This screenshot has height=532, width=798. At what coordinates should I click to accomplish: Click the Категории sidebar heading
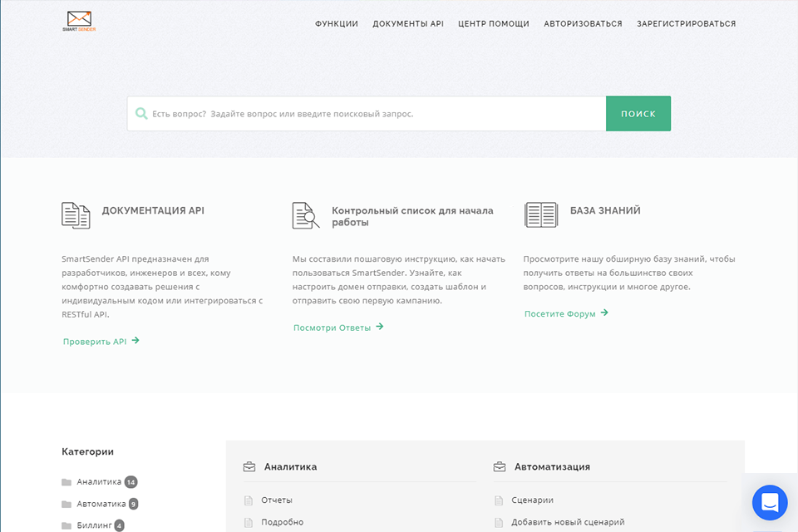click(87, 452)
